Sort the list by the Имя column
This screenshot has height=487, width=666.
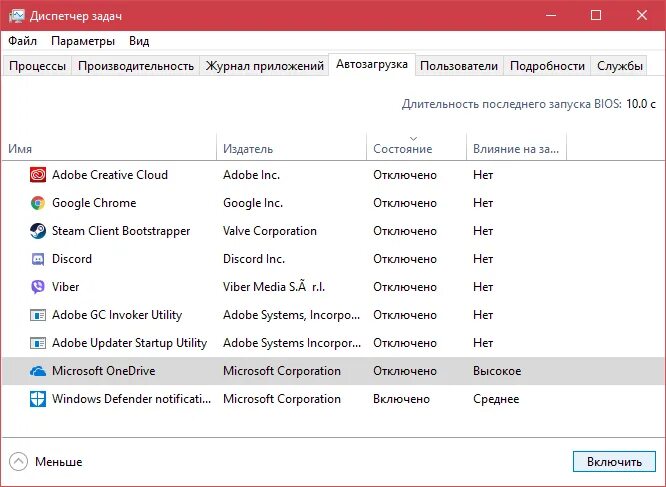click(20, 149)
